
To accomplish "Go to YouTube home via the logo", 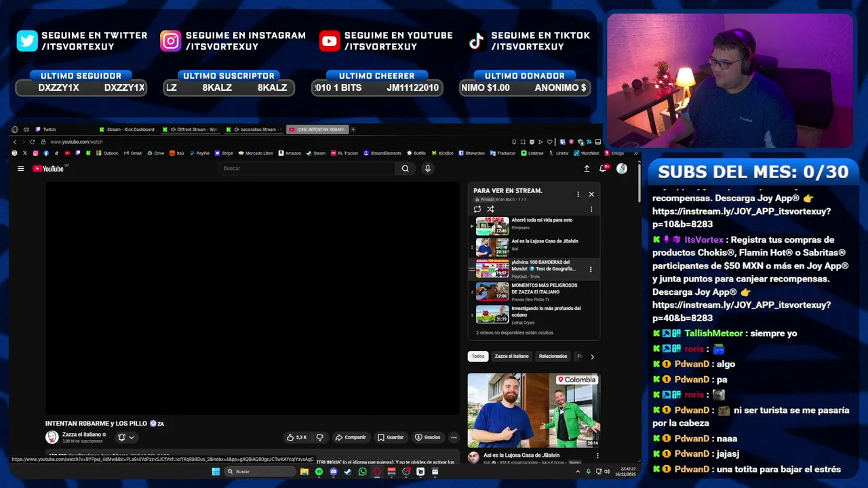I will tap(48, 169).
